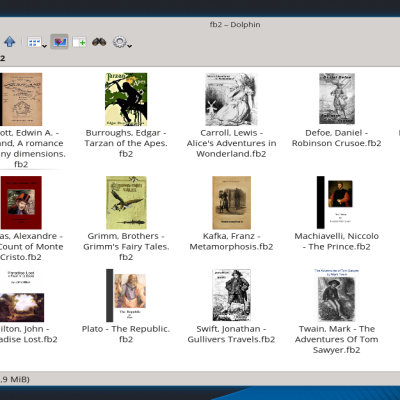
Task: Click file name 'Defoe, Daniel - Robinson Crusoe.fb2'
Action: point(337,138)
